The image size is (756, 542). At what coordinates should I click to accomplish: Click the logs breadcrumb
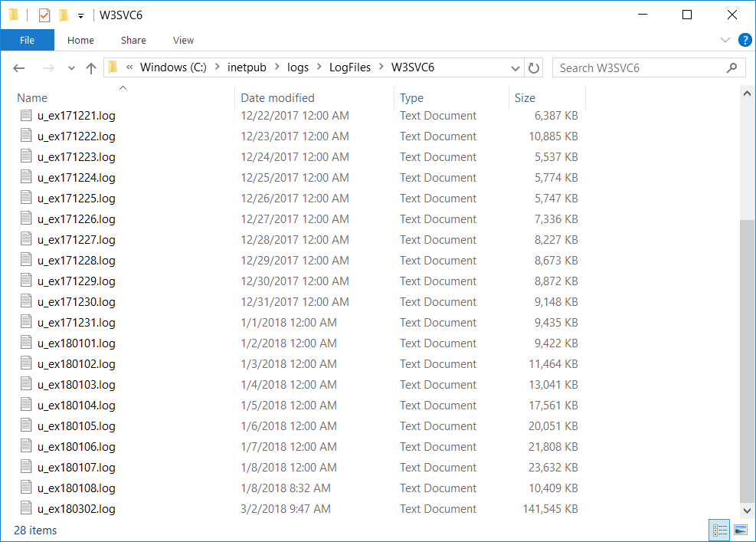point(298,67)
